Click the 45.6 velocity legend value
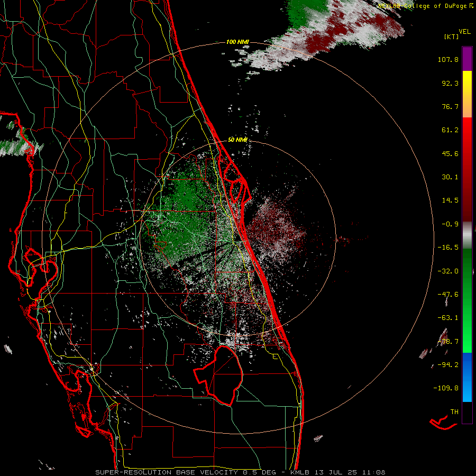The height and width of the screenshot is (476, 476). point(450,153)
